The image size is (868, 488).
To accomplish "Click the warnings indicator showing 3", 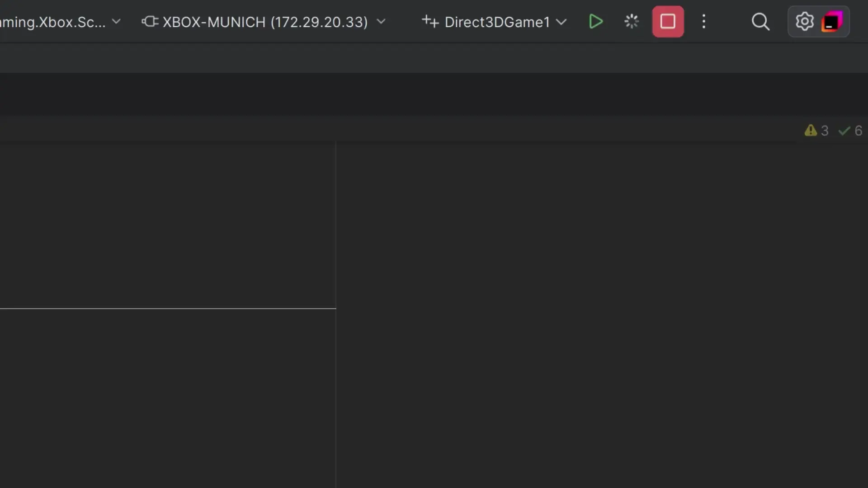I will [x=816, y=131].
